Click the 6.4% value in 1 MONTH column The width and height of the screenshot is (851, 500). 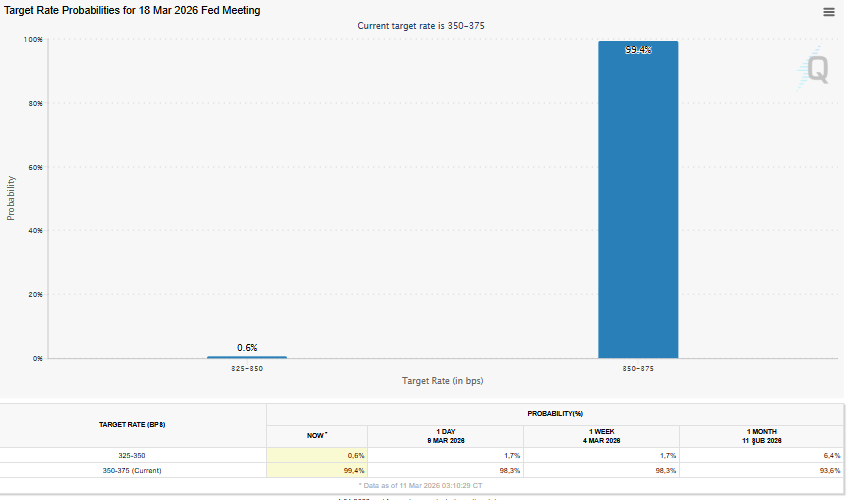point(831,455)
